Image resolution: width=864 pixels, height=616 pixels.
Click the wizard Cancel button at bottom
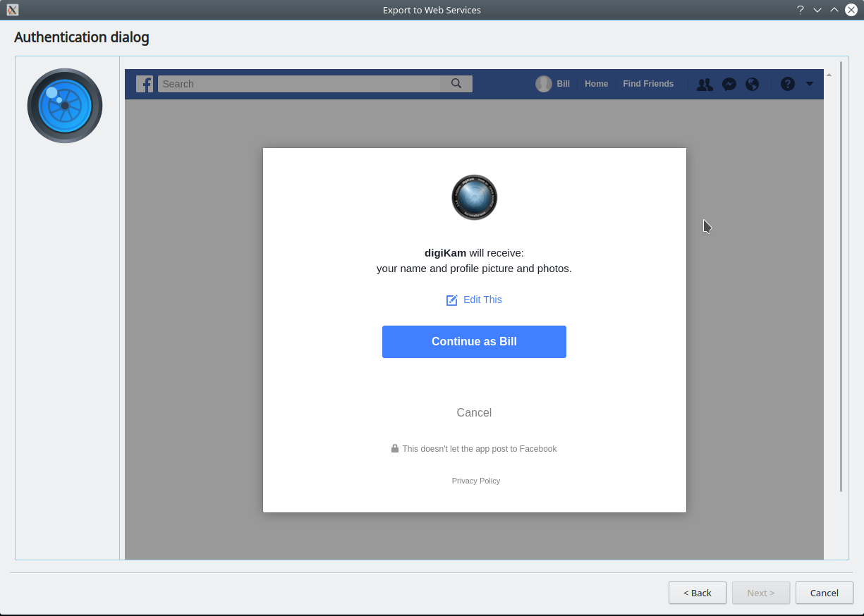coord(824,593)
